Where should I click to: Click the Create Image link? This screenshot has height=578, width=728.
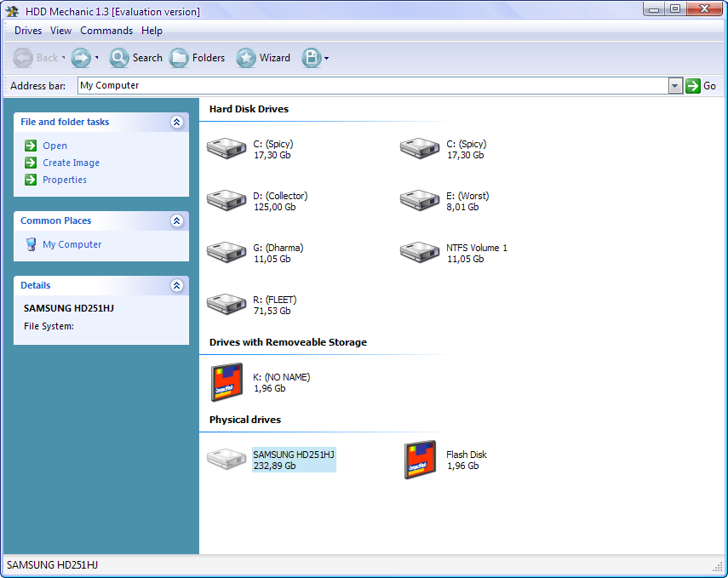[71, 163]
